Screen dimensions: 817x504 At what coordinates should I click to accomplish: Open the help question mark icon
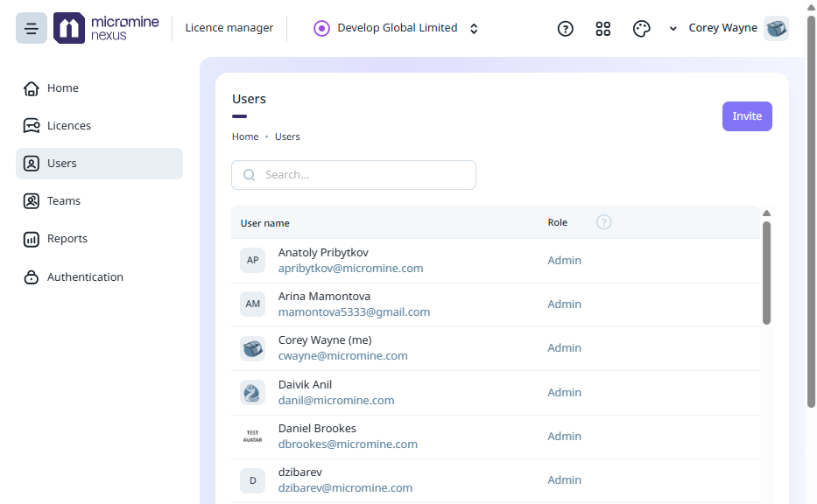coord(566,29)
